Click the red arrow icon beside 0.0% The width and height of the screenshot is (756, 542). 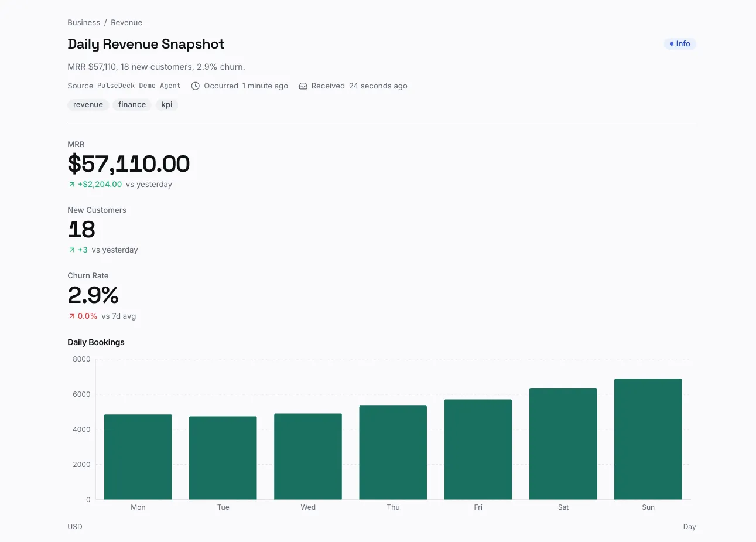tap(71, 316)
